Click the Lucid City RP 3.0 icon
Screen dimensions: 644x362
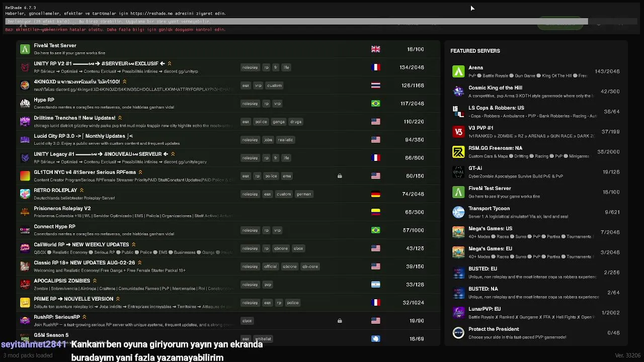[x=25, y=140]
